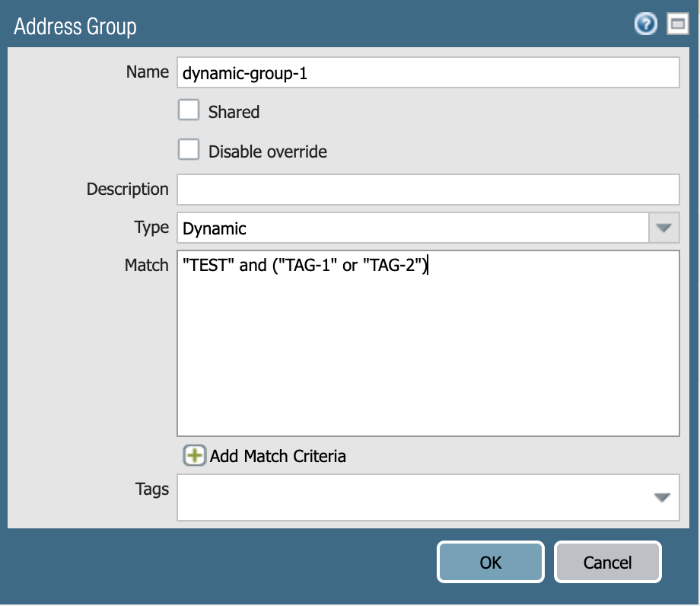Click the "TEST" tag text in Match
This screenshot has width=700, height=606.
click(x=208, y=265)
